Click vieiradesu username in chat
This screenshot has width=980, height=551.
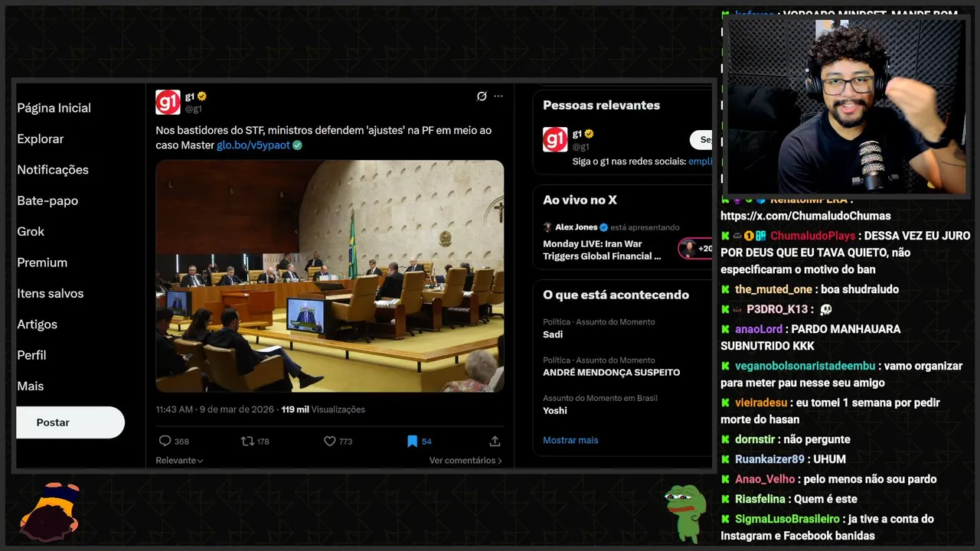[x=761, y=403]
